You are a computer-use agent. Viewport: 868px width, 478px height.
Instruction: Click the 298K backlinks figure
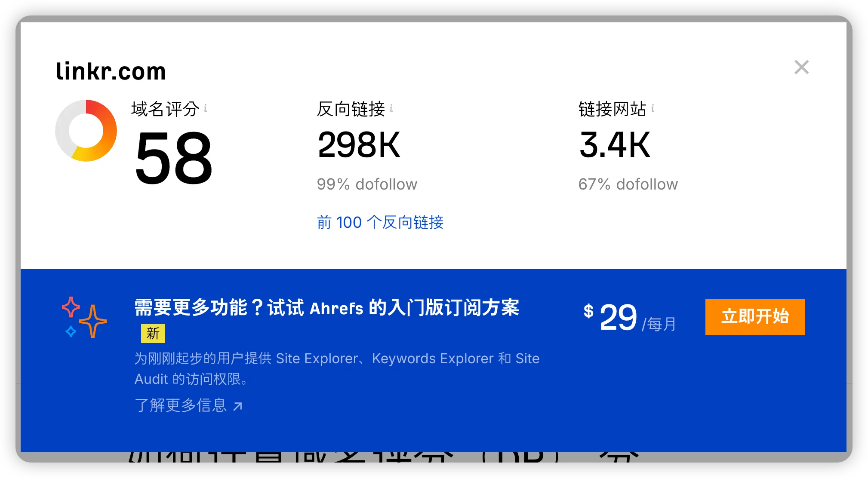(359, 145)
